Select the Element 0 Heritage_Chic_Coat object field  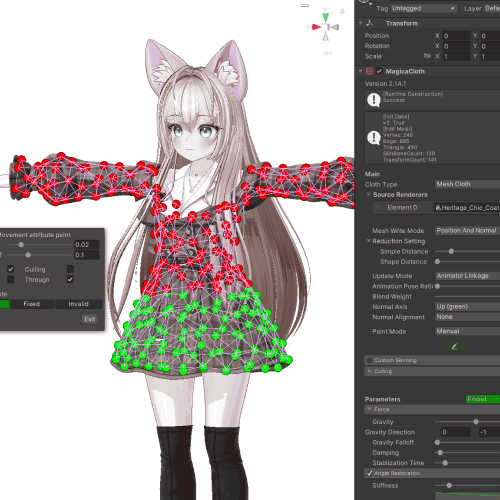tap(467, 208)
